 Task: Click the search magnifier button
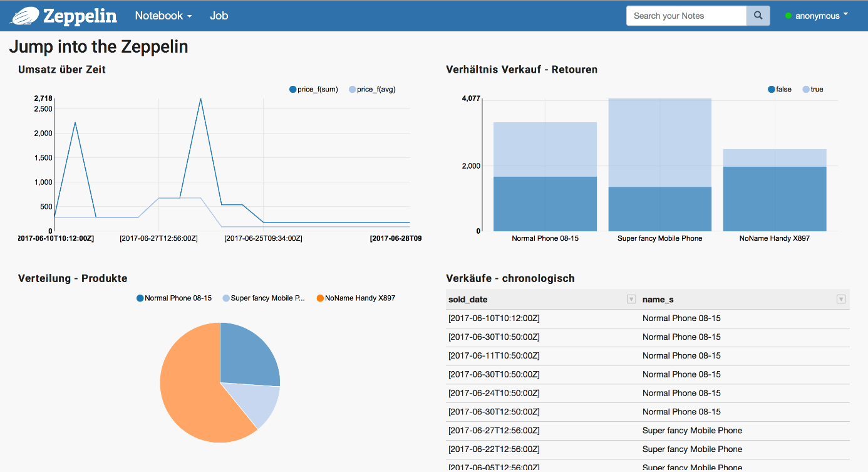point(758,16)
